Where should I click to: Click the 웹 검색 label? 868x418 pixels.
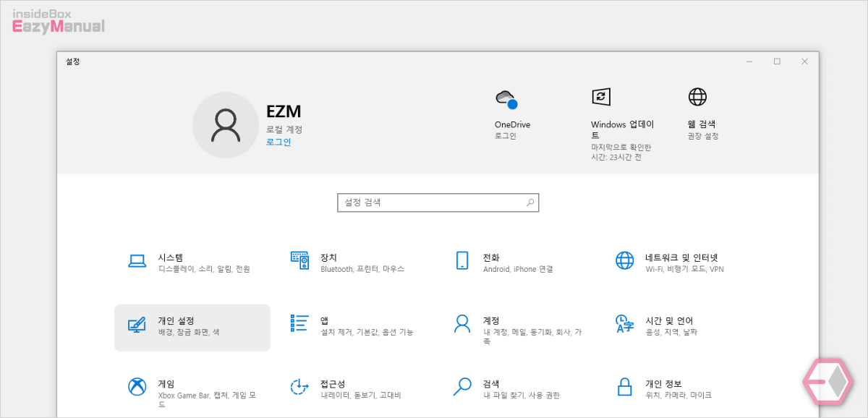[x=702, y=124]
